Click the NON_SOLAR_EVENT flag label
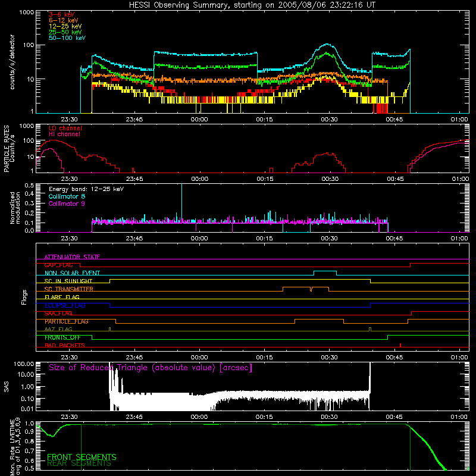This screenshot has width=476, height=476. tap(72, 273)
